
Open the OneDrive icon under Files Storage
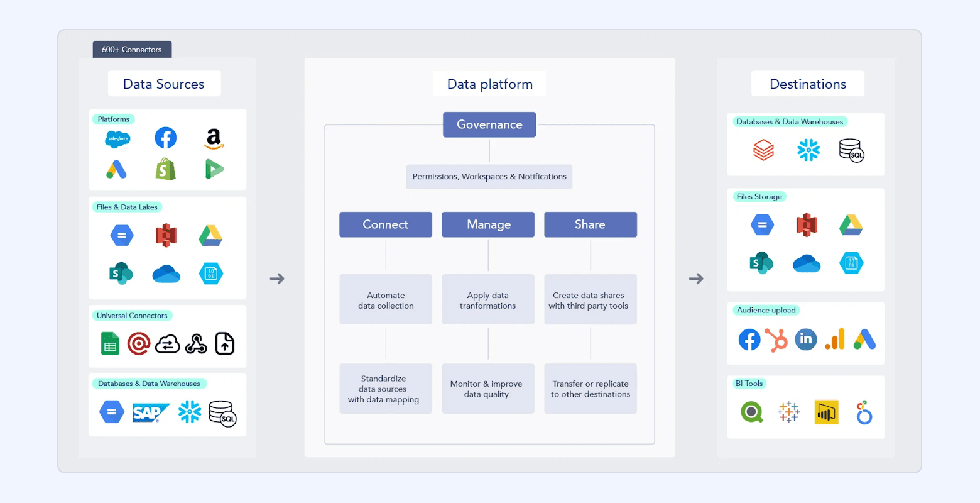pyautogui.click(x=806, y=263)
